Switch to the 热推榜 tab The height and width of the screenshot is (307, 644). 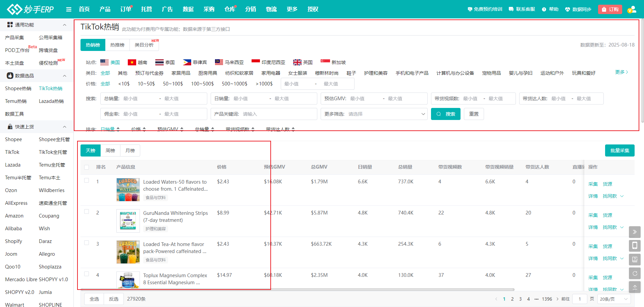117,45
